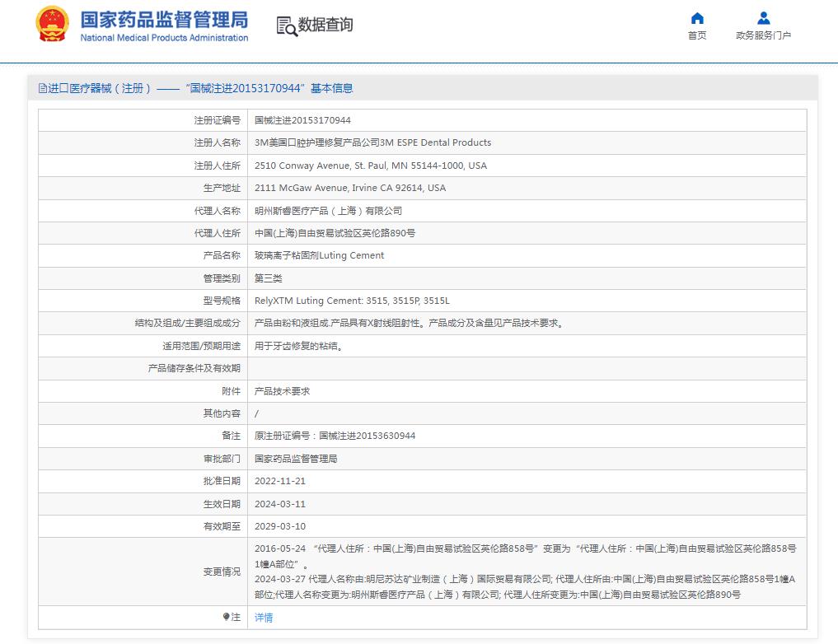The image size is (838, 644).
Task: Select 代理人住所 value ending 英伦路890号
Action: coord(335,233)
